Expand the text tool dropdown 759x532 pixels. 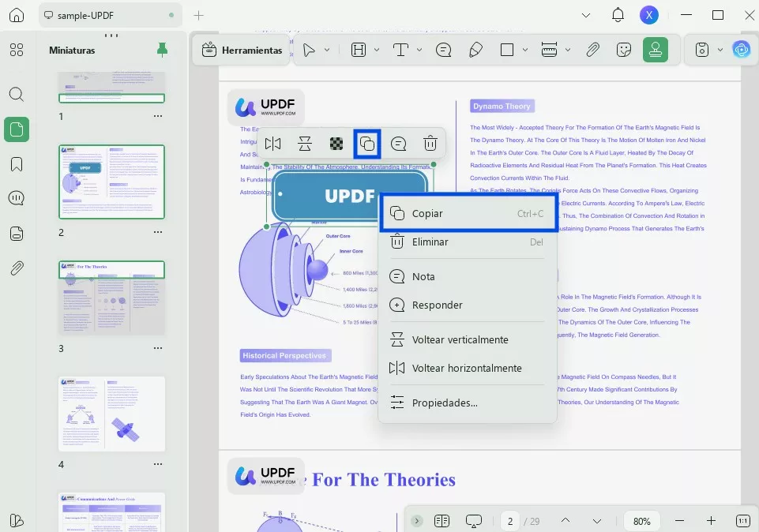click(419, 50)
